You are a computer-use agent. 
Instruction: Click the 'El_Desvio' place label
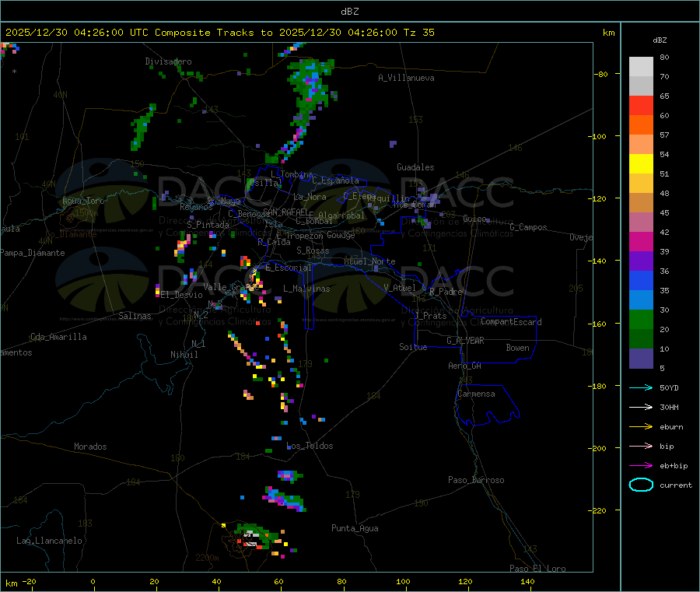tap(181, 295)
